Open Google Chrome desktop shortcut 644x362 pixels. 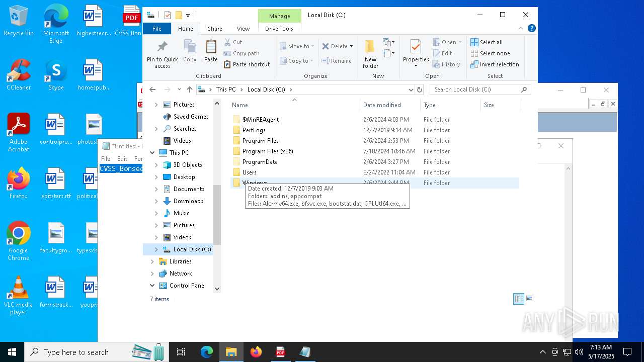pos(19,241)
